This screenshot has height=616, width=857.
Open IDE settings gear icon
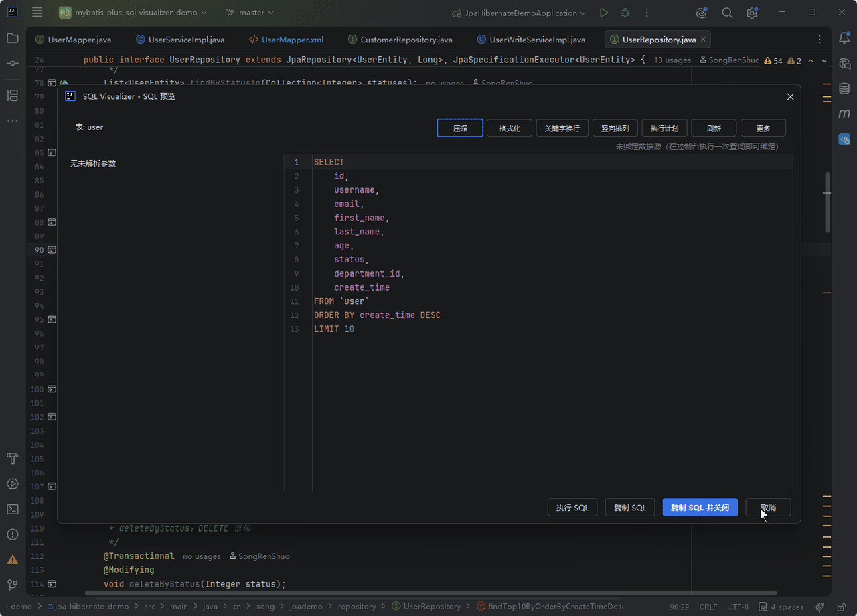[x=752, y=13]
